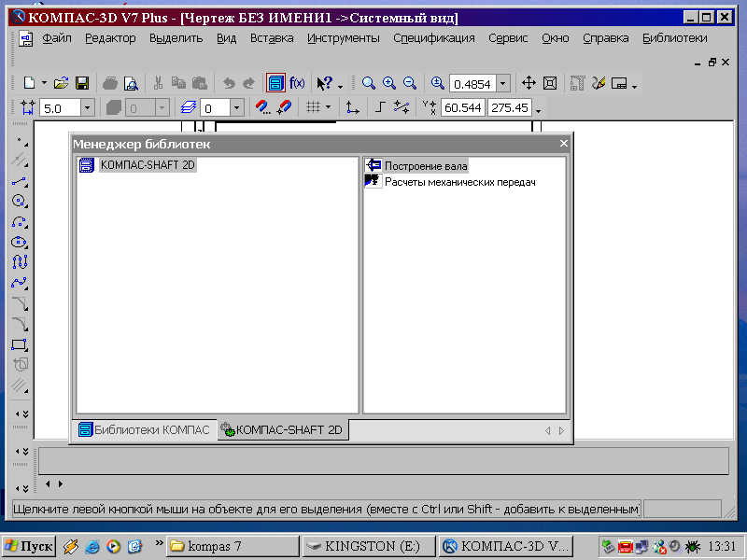The image size is (747, 560).
Task: Open the Спецификация menu
Action: tap(434, 38)
